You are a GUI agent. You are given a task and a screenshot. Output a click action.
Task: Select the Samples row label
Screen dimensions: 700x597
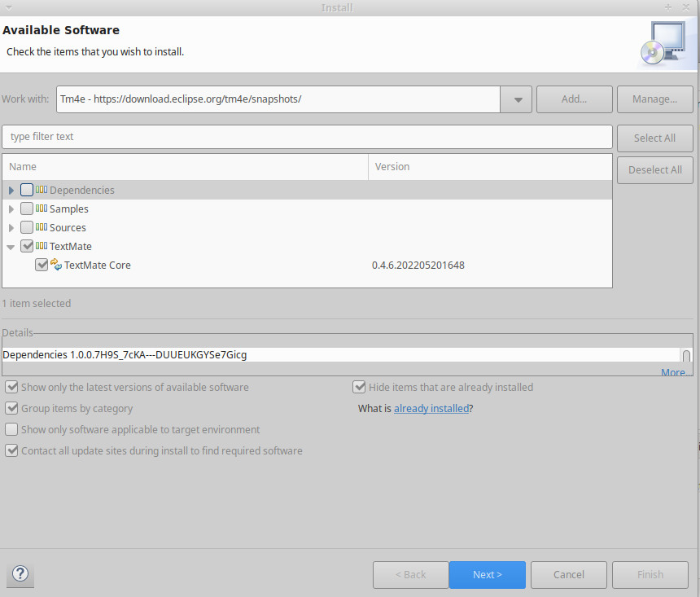68,209
